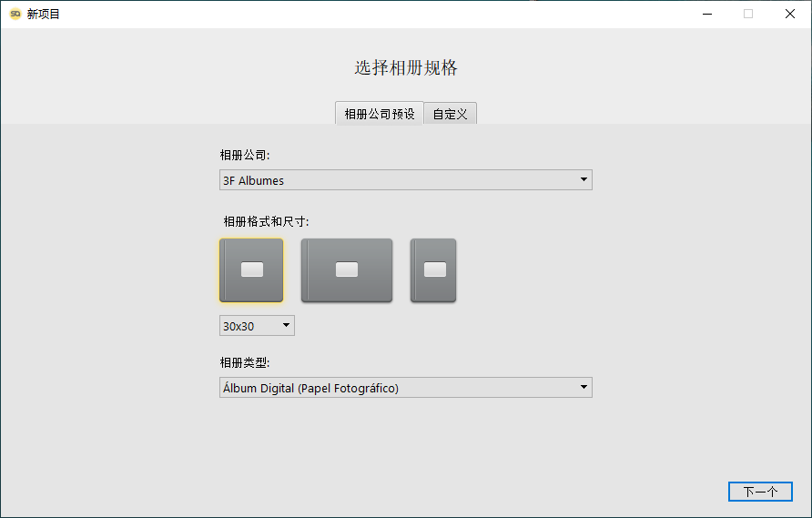
Task: Click the 3F Albumes company field text
Action: pos(253,180)
